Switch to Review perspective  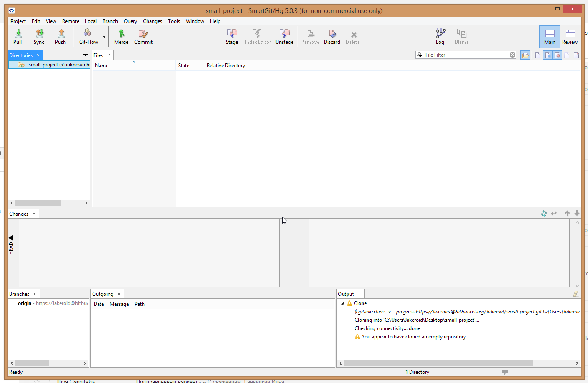[570, 36]
